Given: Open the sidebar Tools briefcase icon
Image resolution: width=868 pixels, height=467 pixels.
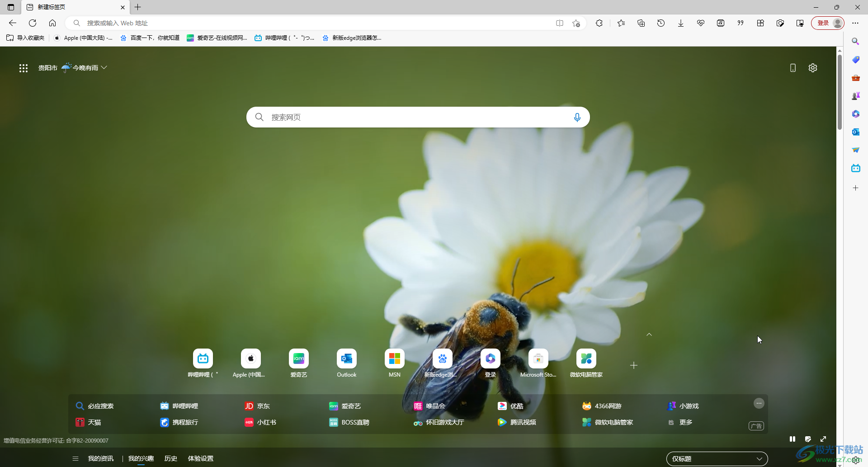Looking at the screenshot, I should (855, 78).
